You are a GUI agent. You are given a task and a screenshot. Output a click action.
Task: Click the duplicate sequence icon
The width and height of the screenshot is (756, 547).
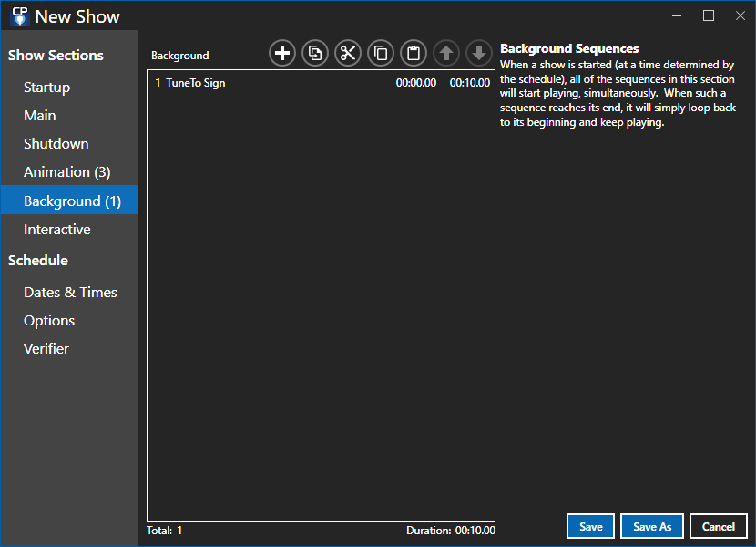pyautogui.click(x=315, y=53)
